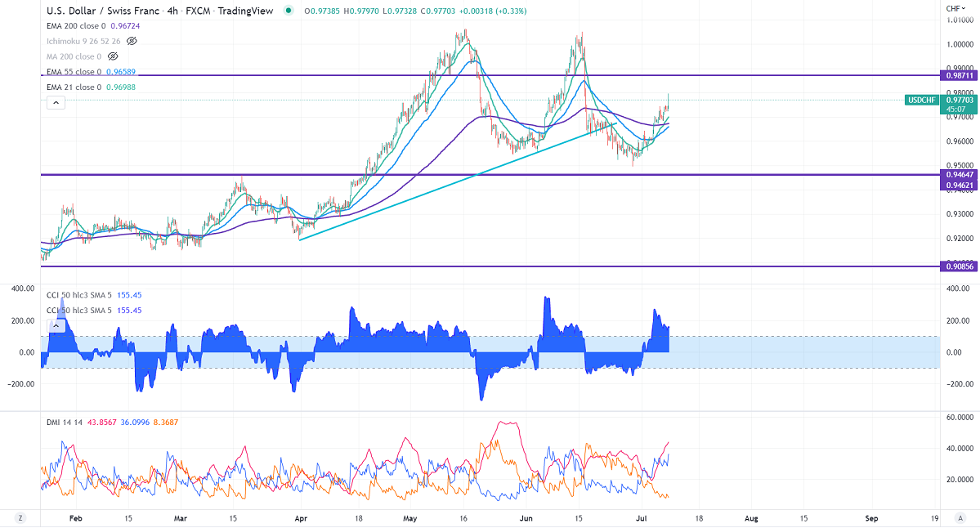Viewport: 980px width, 528px height.
Task: Click the 0.93000 price scale label
Action: pos(960,213)
